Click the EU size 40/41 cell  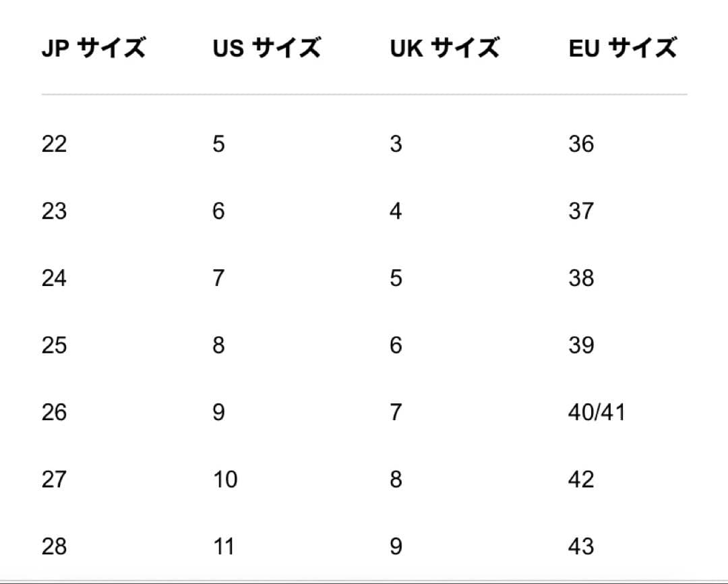597,412
